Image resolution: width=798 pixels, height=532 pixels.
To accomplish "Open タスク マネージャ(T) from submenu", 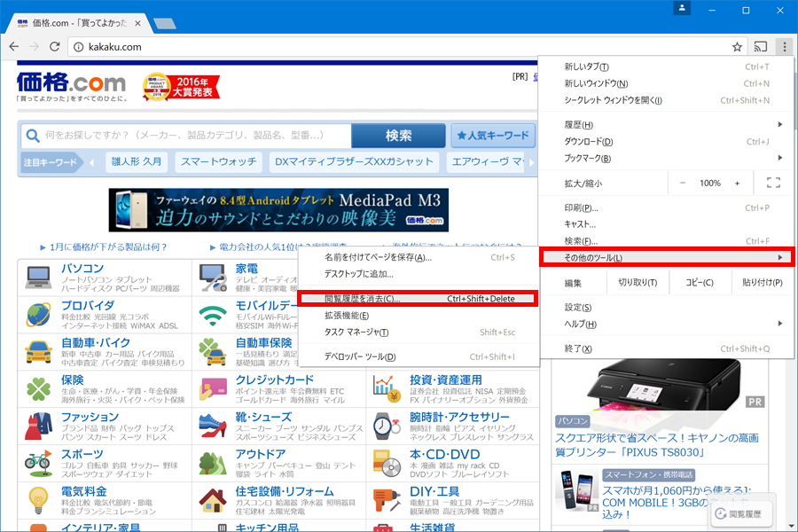I will 418,332.
